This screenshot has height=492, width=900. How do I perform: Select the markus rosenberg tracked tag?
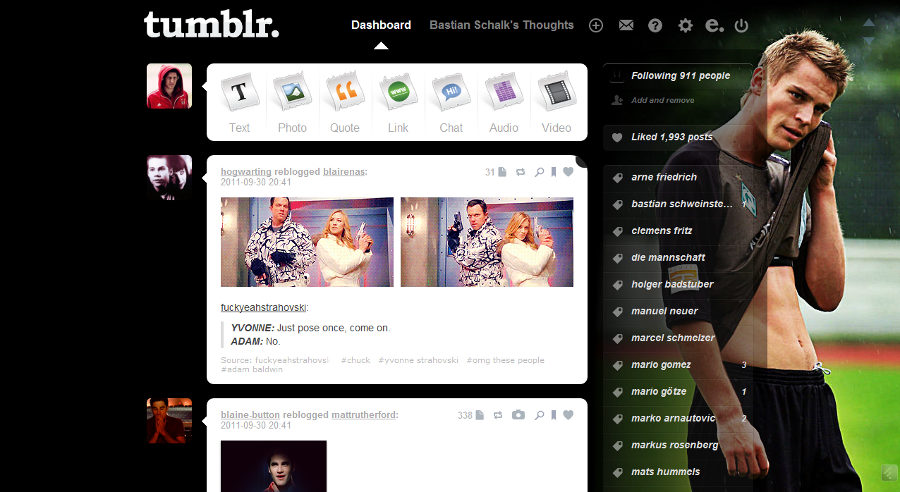[675, 445]
